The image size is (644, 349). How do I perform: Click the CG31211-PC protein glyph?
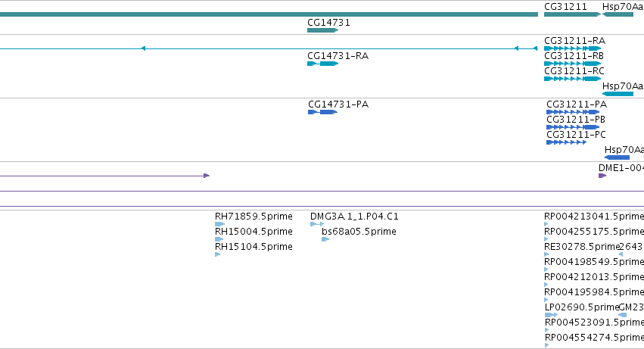[566, 142]
